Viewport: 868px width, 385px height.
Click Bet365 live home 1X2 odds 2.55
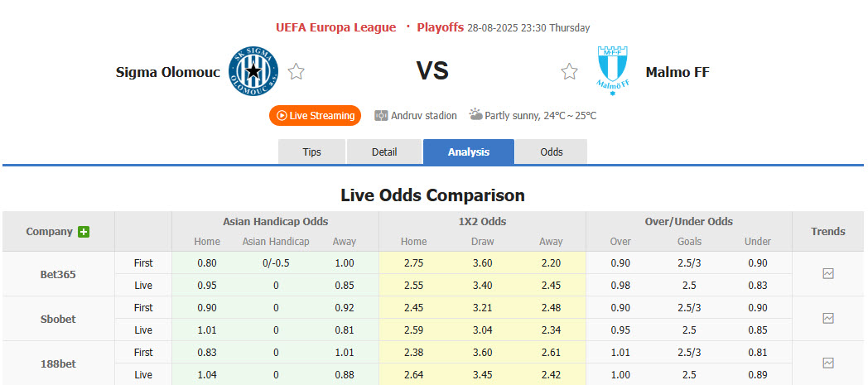[414, 286]
